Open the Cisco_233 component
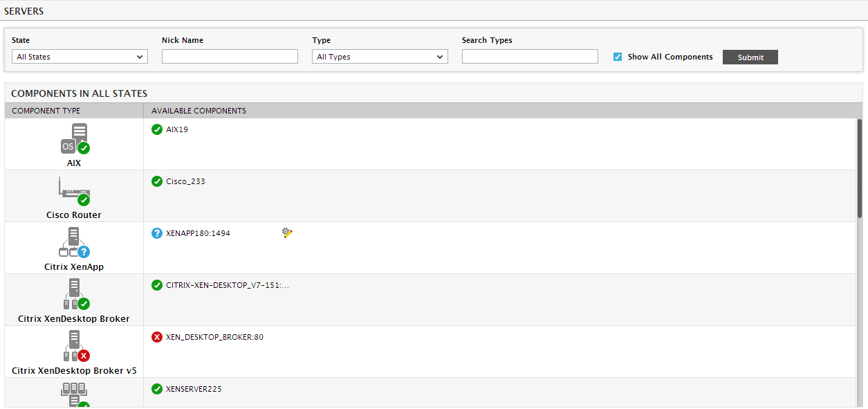 (185, 181)
